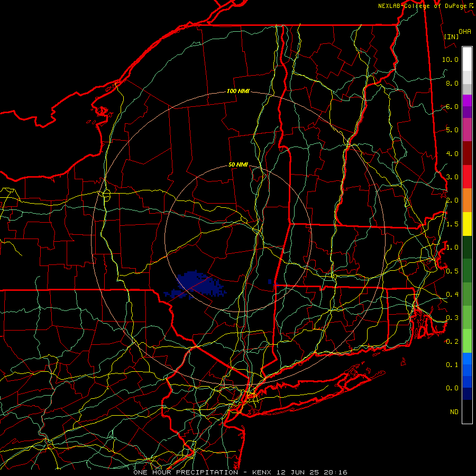
Task: Click the 5.0 legend value
Action: [452, 130]
